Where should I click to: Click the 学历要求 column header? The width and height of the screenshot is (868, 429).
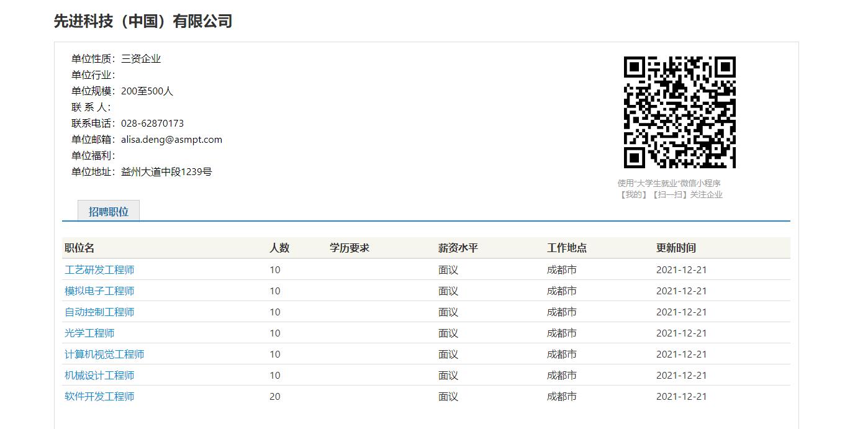point(350,248)
